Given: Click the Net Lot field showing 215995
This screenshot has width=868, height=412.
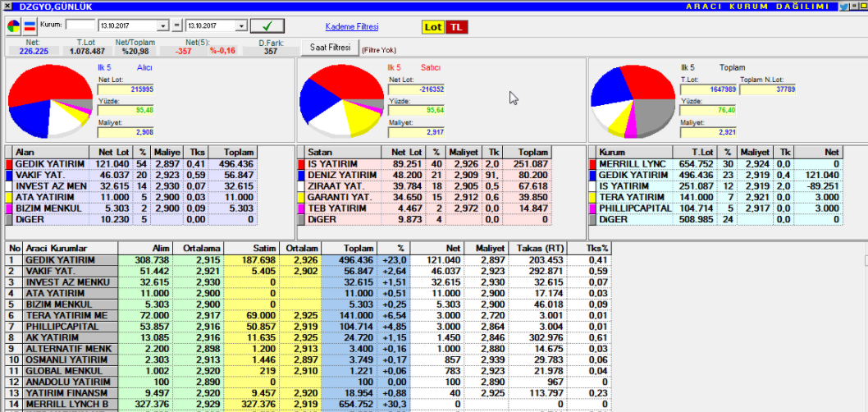Looking at the screenshot, I should coord(126,89).
